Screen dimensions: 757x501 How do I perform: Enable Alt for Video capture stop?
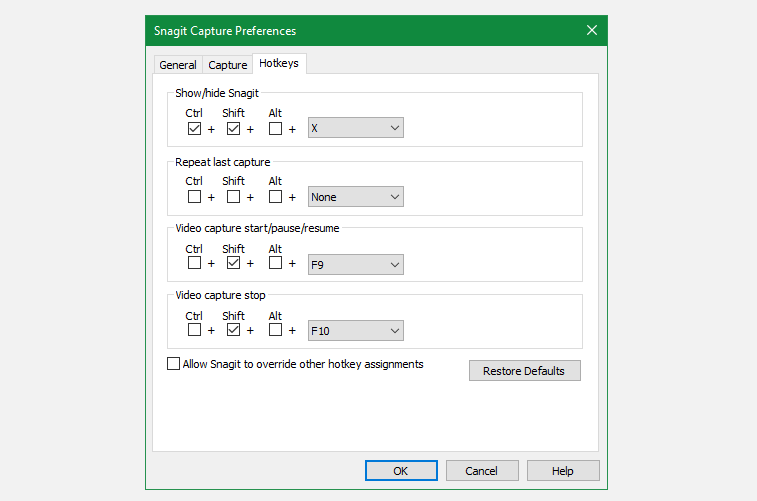[x=275, y=330]
